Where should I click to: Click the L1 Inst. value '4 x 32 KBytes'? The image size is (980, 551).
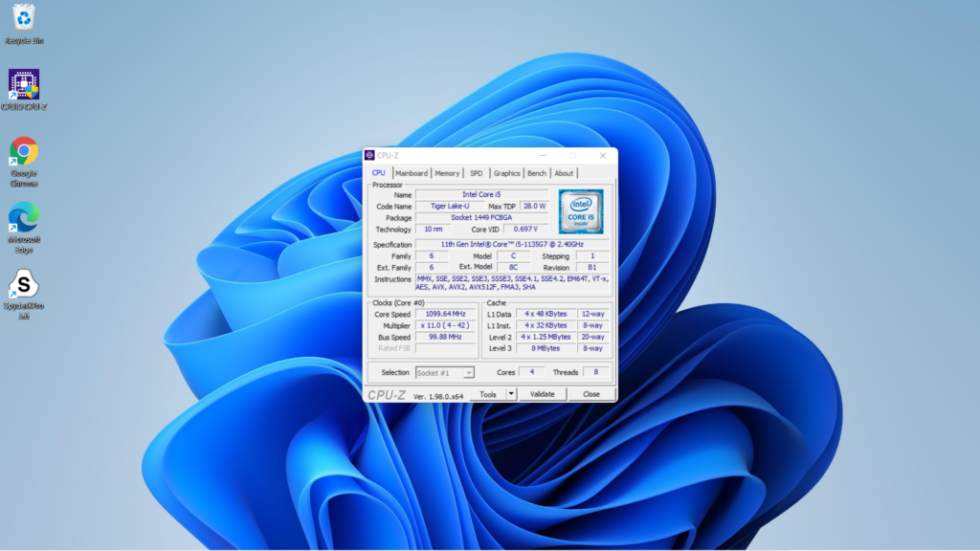point(546,325)
